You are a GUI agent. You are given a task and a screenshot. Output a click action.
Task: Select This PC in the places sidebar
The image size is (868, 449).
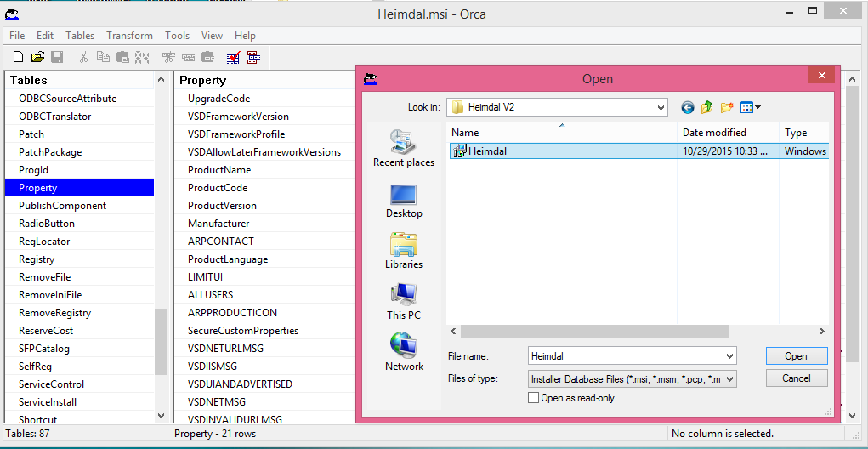404,302
